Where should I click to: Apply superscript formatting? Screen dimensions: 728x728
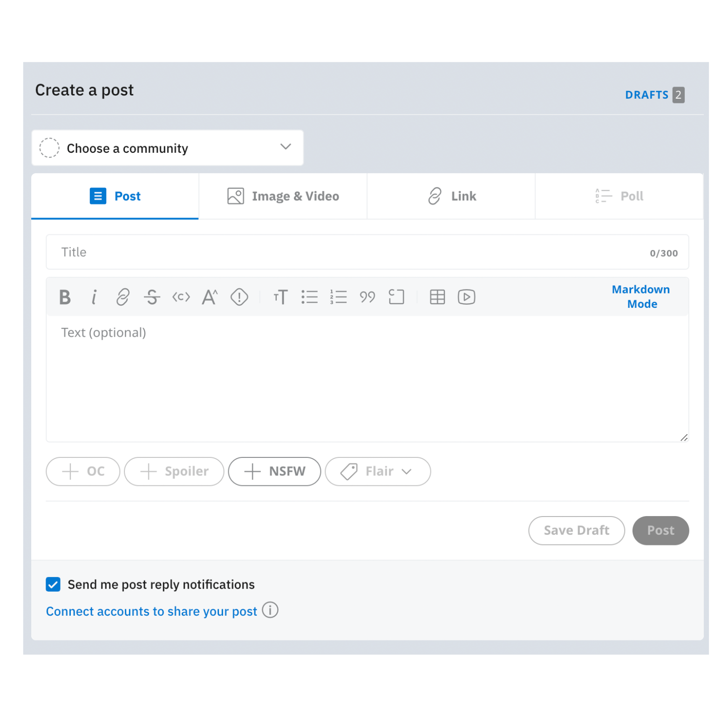(210, 297)
